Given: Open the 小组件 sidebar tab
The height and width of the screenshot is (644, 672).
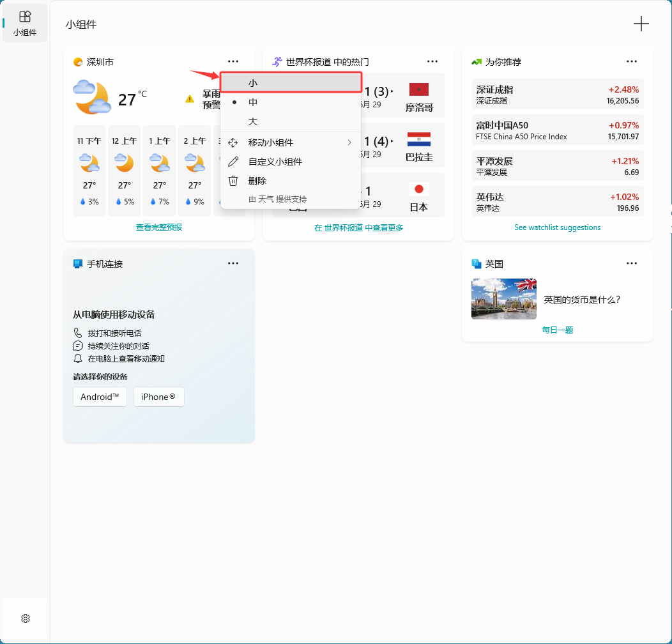Looking at the screenshot, I should tap(25, 23).
